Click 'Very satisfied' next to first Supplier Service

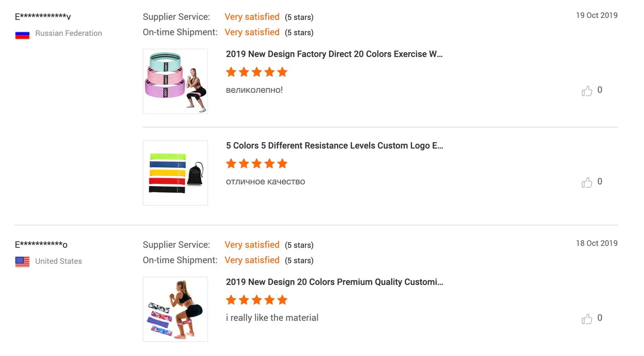click(x=252, y=17)
